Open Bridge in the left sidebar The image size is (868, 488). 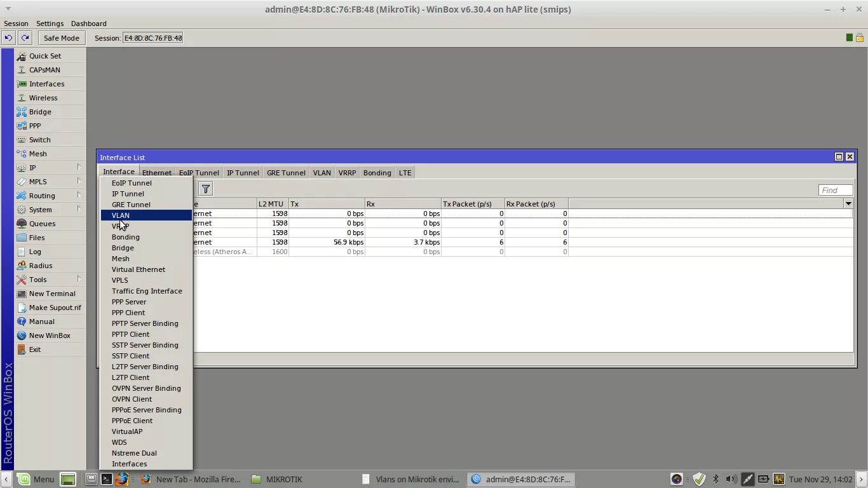40,112
